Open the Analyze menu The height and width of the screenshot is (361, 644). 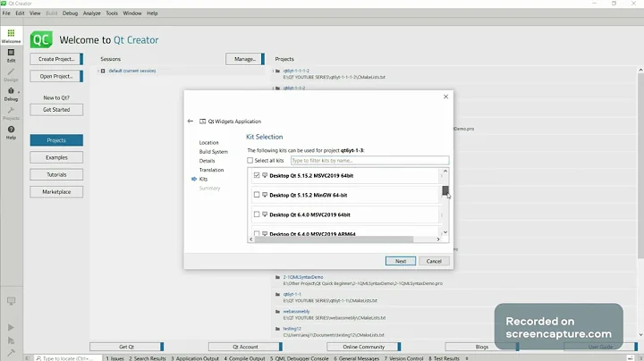tap(91, 13)
